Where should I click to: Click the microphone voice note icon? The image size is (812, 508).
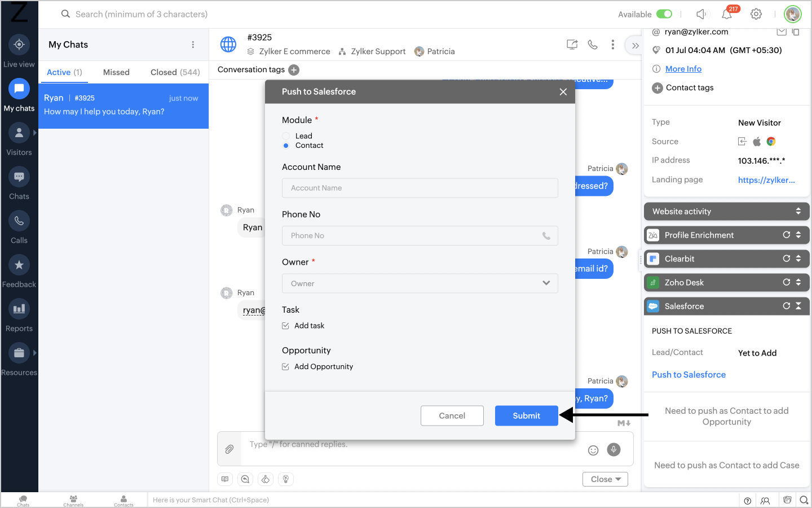[614, 449]
